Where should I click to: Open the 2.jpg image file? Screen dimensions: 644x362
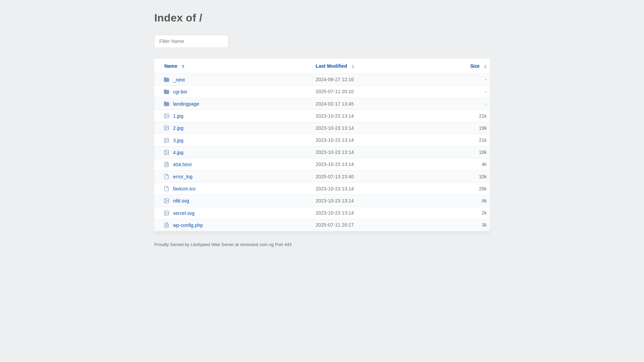[x=178, y=128]
